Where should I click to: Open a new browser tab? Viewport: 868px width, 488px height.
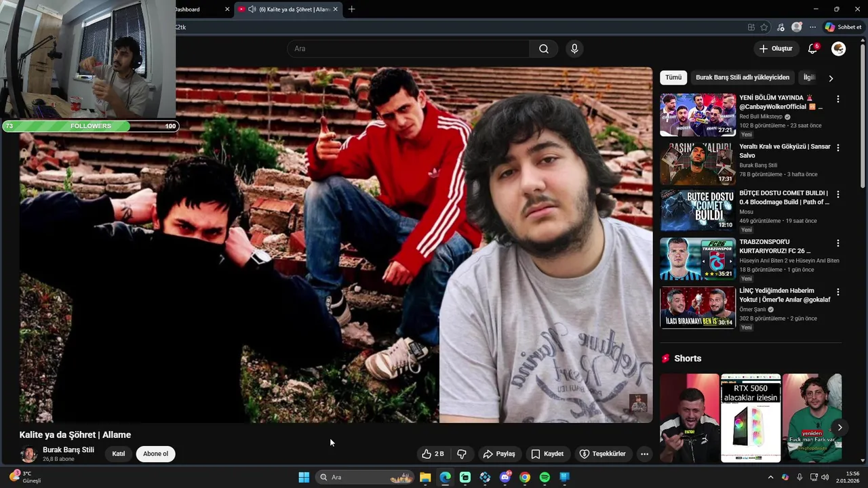click(351, 9)
